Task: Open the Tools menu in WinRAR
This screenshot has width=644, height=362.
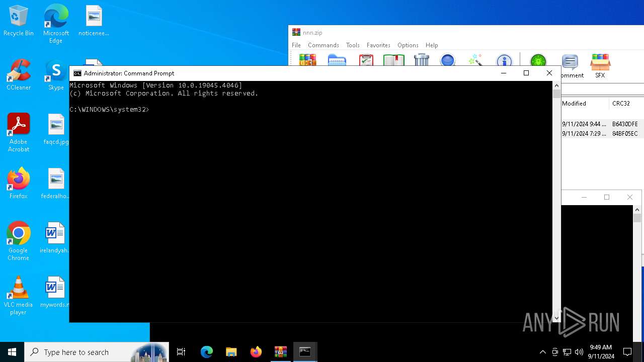Action: pyautogui.click(x=353, y=45)
